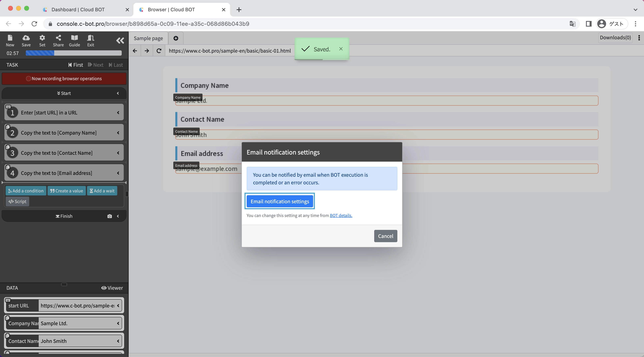Screen dimensions: 644x357
Task: Click the recording progress bar
Action: click(74, 53)
